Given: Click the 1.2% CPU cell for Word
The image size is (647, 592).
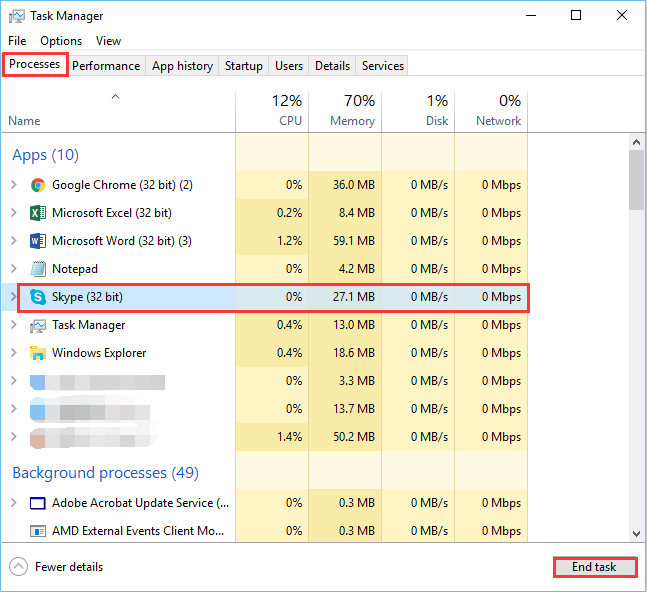Looking at the screenshot, I should 272,241.
